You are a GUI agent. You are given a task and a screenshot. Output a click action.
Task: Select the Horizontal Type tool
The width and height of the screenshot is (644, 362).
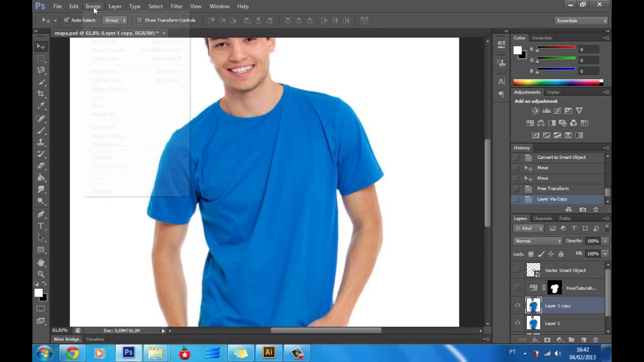pos(41,226)
